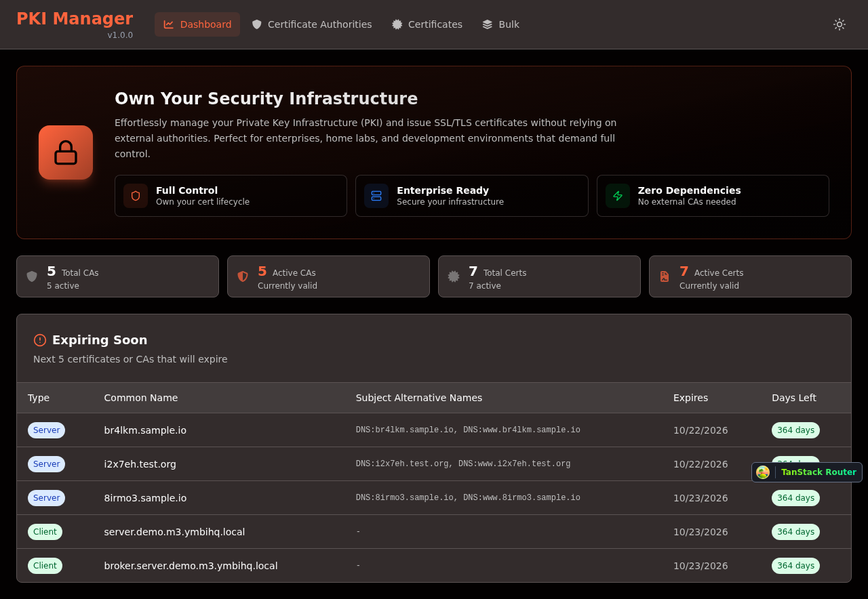Open the TanStack Router devtools badge

click(807, 472)
